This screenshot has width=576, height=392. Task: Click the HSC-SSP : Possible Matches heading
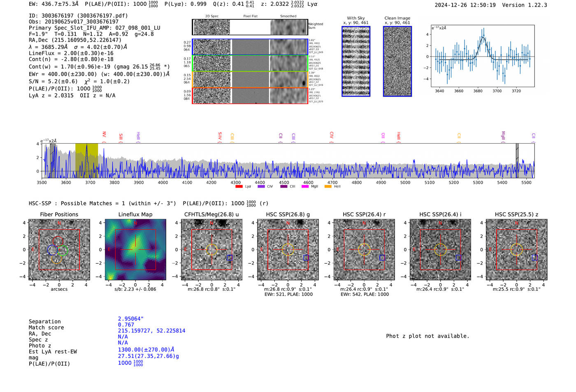[102, 203]
